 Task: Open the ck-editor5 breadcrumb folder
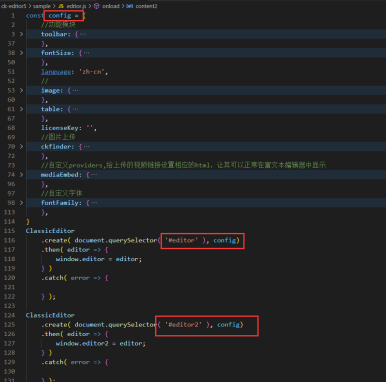point(13,6)
